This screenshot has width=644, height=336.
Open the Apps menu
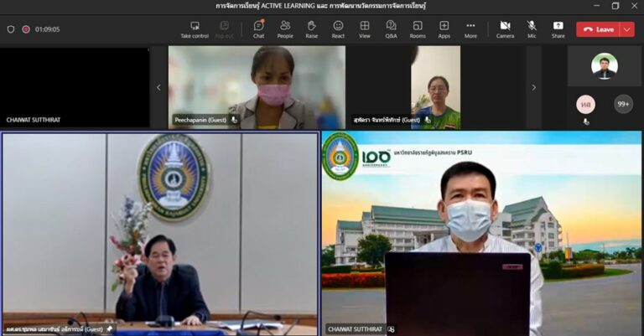coord(444,29)
